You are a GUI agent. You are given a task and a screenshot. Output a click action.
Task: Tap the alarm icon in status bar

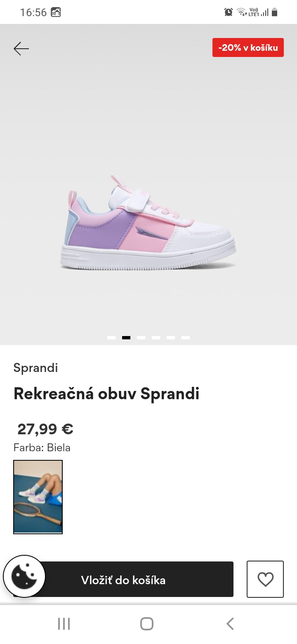(x=229, y=12)
